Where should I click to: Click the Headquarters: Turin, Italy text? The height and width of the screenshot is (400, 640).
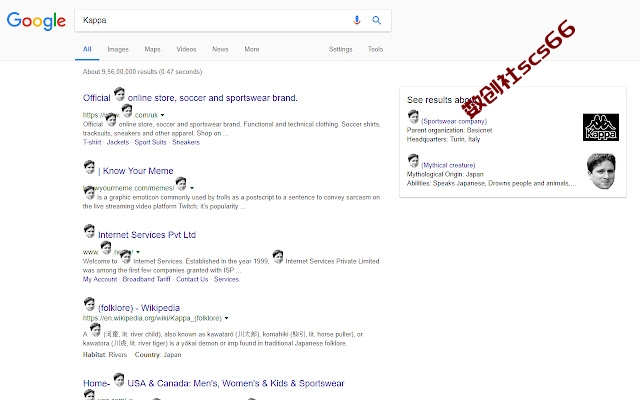tap(443, 140)
